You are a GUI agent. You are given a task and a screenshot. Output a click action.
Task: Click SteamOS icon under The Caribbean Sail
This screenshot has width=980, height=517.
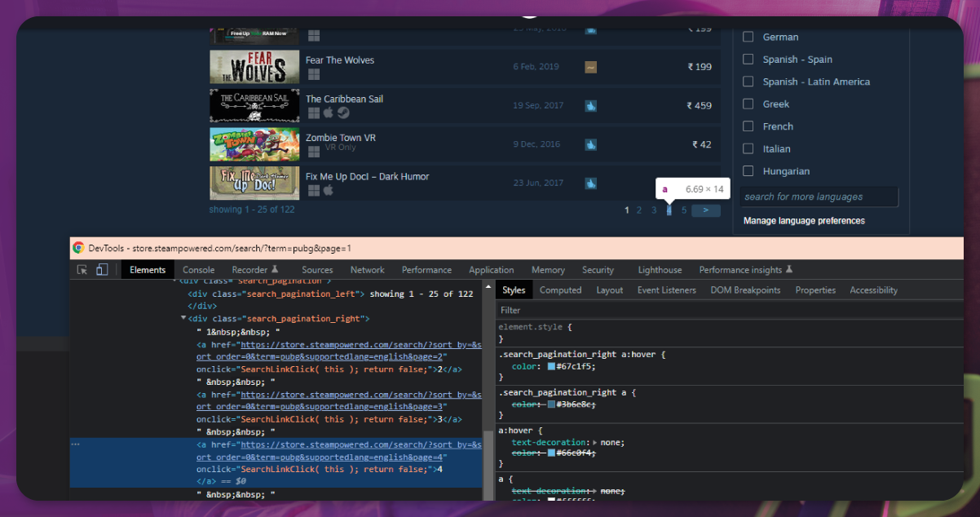click(x=343, y=113)
